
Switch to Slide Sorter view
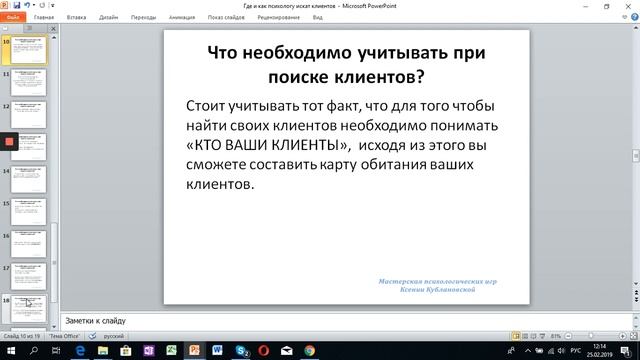(525, 336)
